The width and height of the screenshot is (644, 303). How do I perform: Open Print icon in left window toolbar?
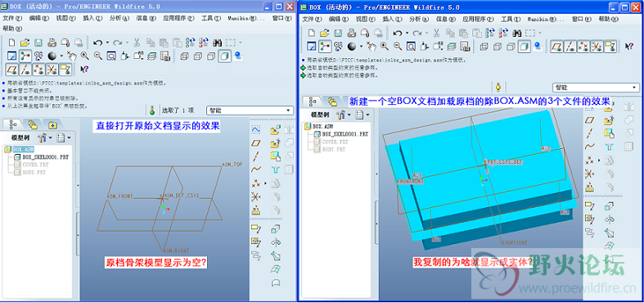point(52,43)
